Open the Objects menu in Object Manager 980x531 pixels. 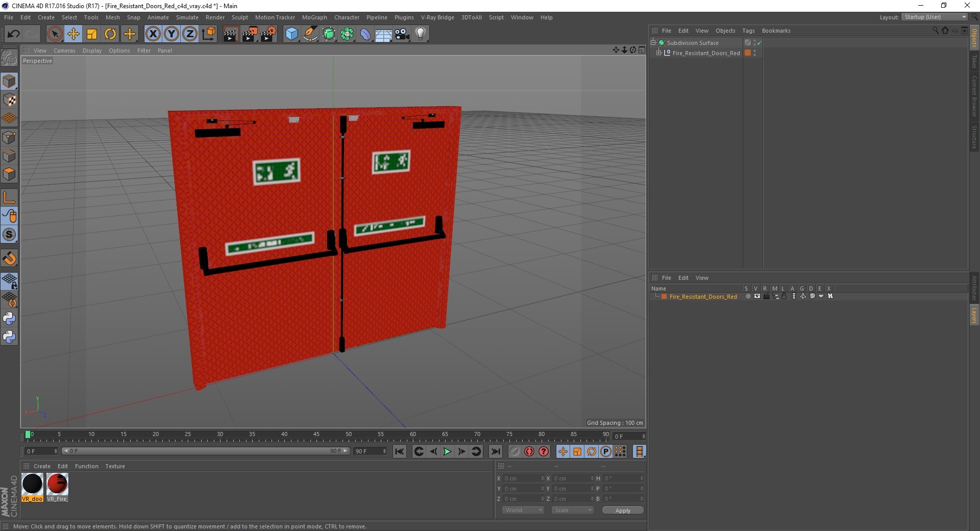pos(725,31)
